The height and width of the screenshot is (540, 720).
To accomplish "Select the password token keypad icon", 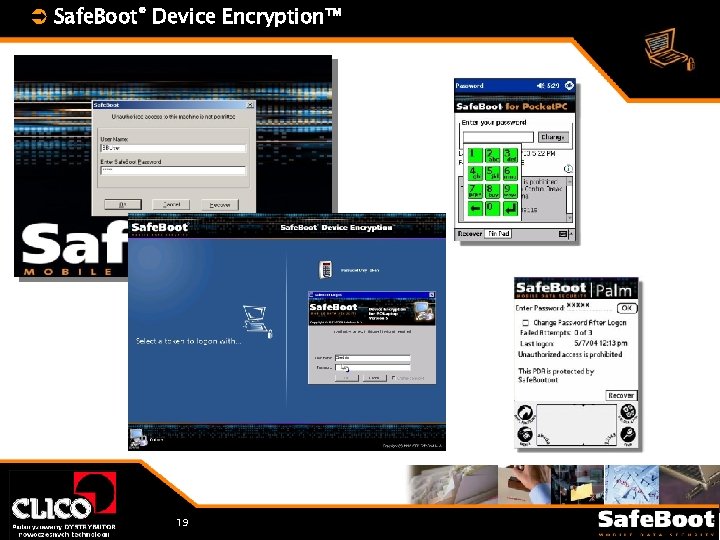I will click(326, 269).
